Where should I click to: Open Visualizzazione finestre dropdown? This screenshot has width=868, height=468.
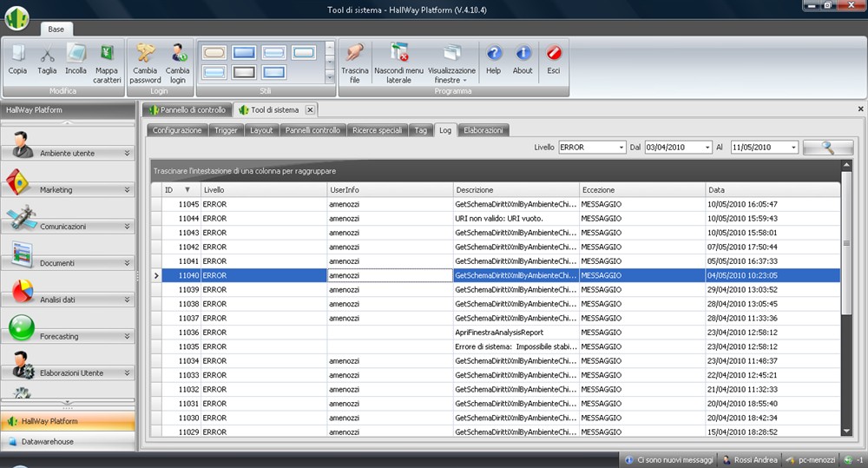point(451,62)
